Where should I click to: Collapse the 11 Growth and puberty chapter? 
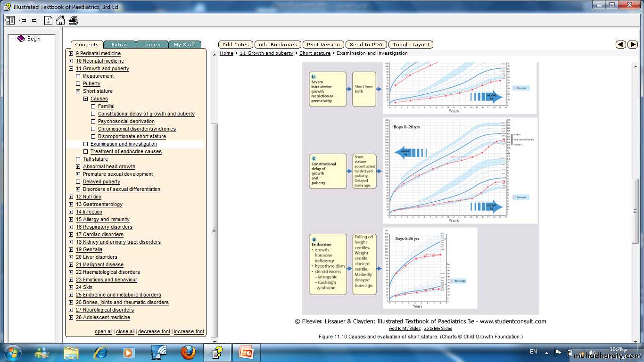(x=71, y=69)
